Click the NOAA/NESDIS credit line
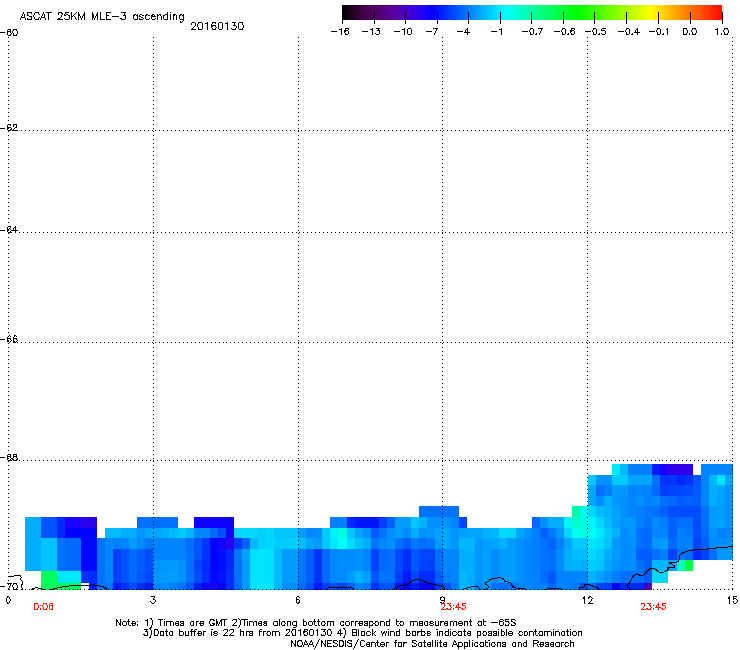Viewport: 740px width, 650px height. coord(432,644)
